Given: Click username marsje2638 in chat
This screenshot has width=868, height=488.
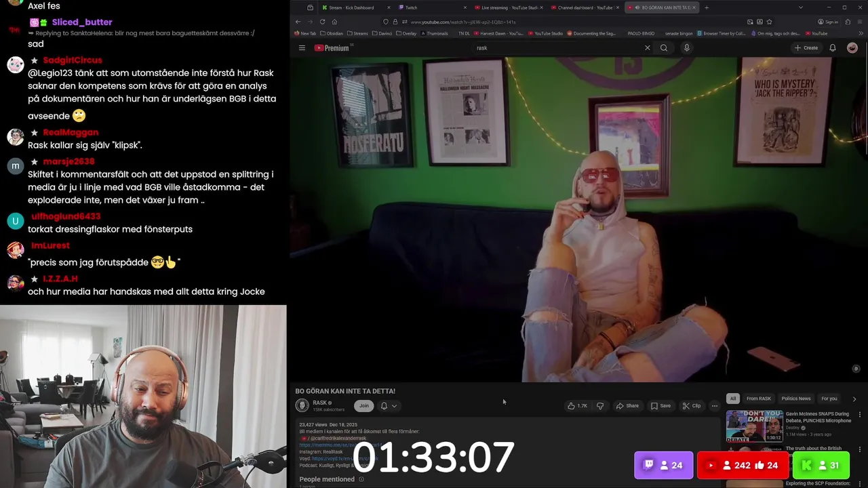Looking at the screenshot, I should pos(68,161).
